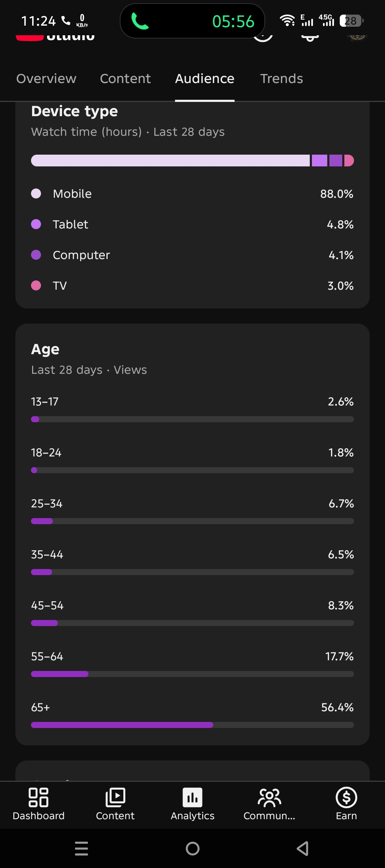Viewport: 385px width, 868px height.
Task: Tap the Android home circle button
Action: [192, 848]
